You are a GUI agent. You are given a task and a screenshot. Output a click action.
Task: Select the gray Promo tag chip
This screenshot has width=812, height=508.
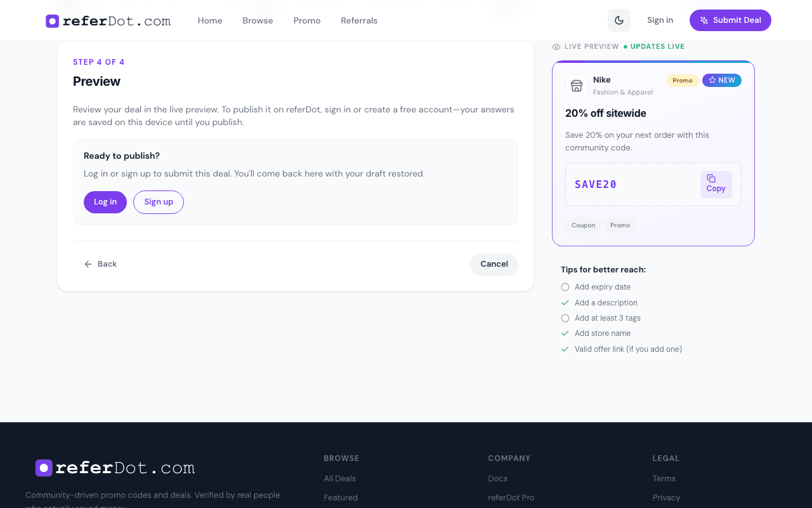click(x=620, y=225)
